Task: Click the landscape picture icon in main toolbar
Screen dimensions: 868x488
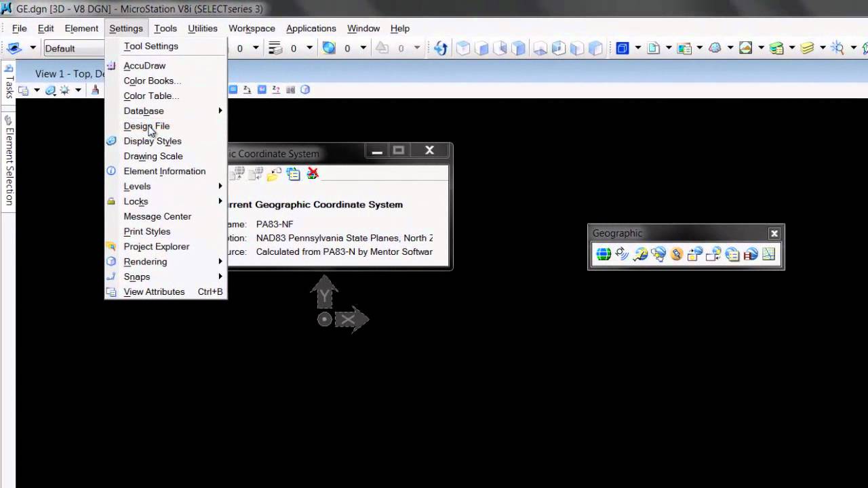Action: click(746, 48)
